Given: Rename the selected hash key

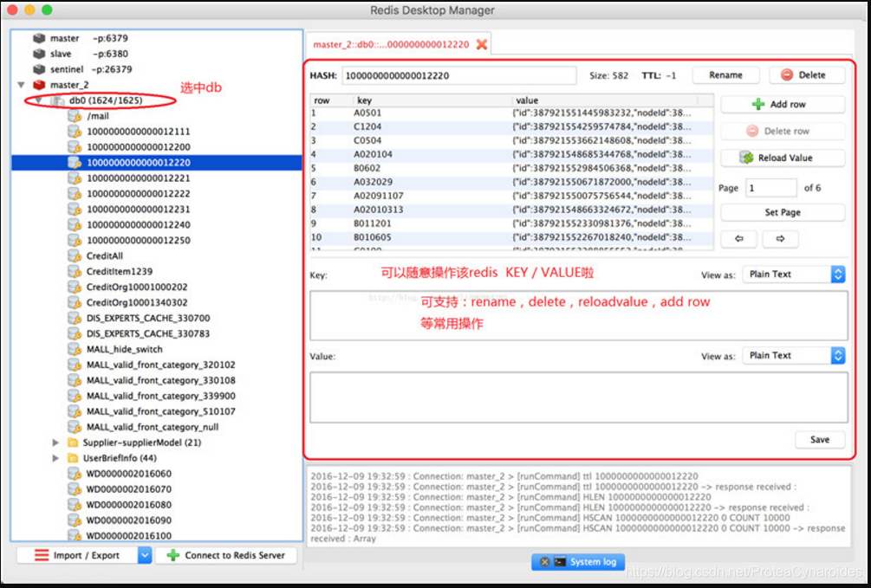Looking at the screenshot, I should click(725, 75).
